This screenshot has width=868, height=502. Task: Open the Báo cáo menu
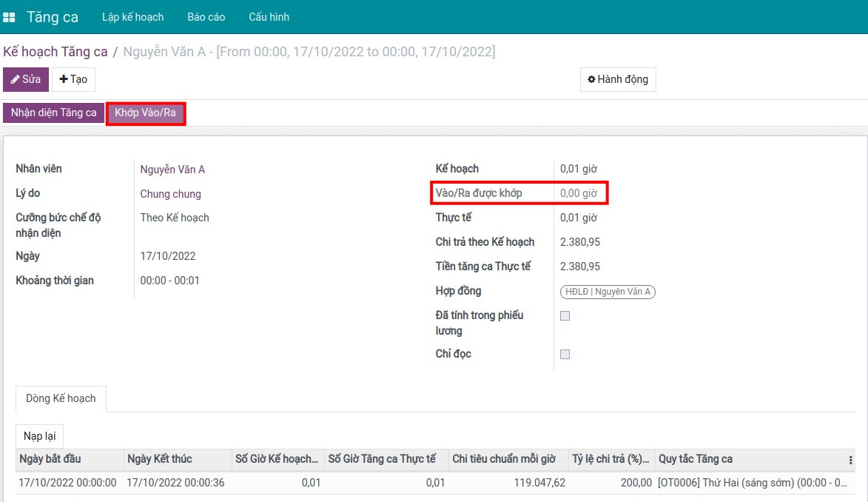(x=206, y=17)
